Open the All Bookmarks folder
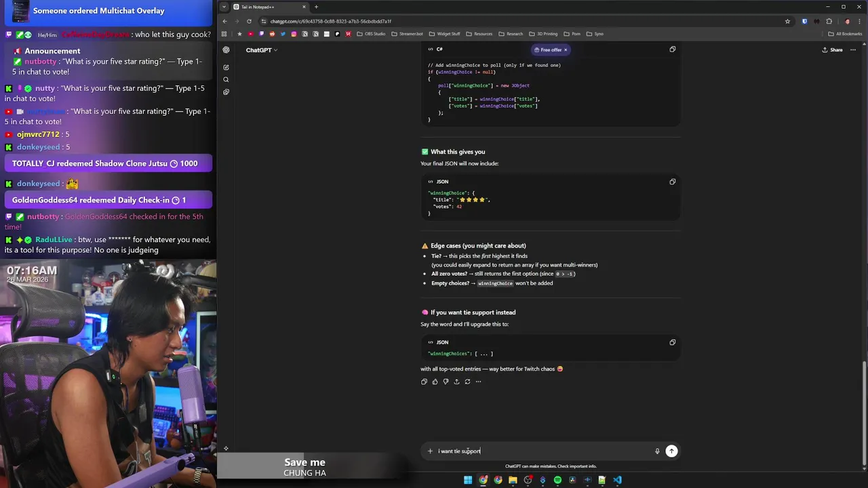Image resolution: width=868 pixels, height=488 pixels. pyautogui.click(x=845, y=34)
